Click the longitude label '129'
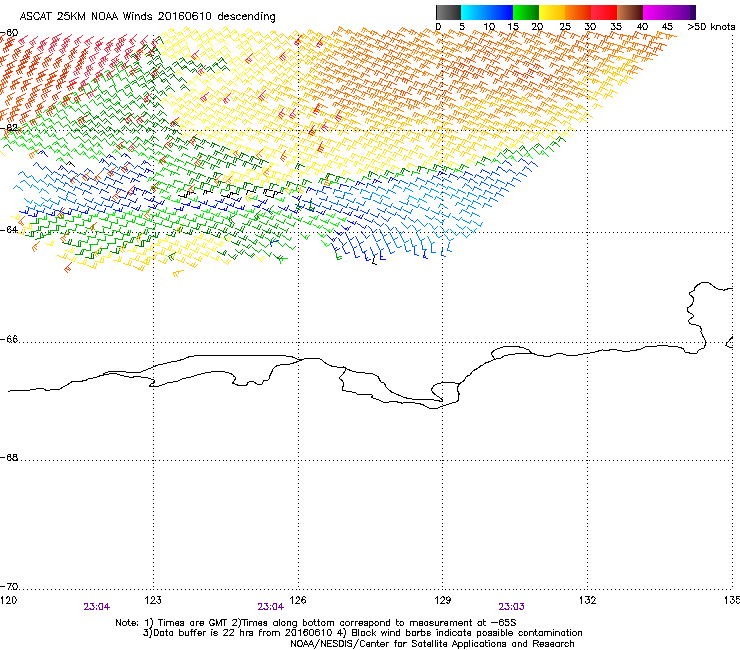This screenshot has width=740, height=650. 443,600
